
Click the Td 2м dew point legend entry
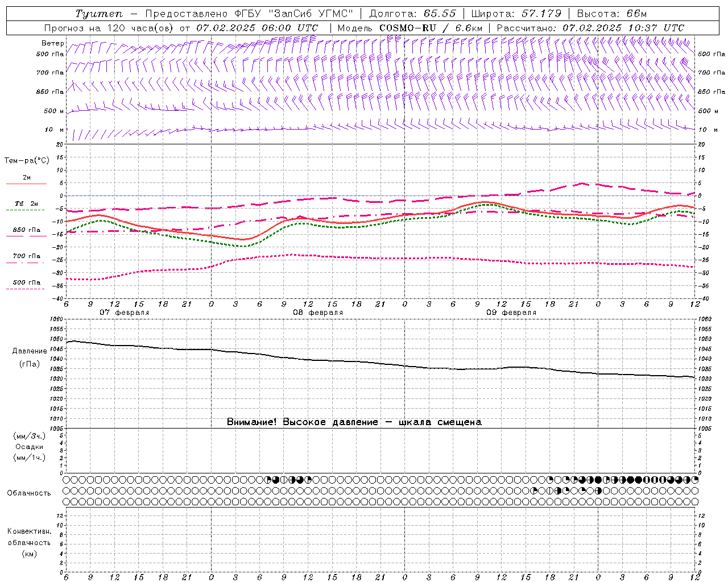(26, 203)
